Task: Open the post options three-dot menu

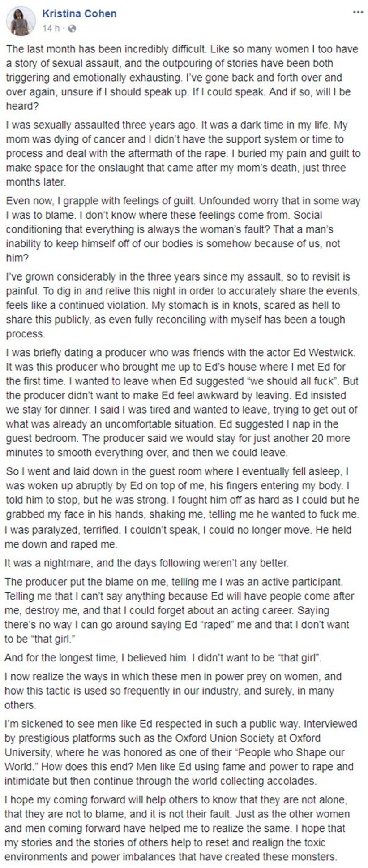Action: coord(357,12)
